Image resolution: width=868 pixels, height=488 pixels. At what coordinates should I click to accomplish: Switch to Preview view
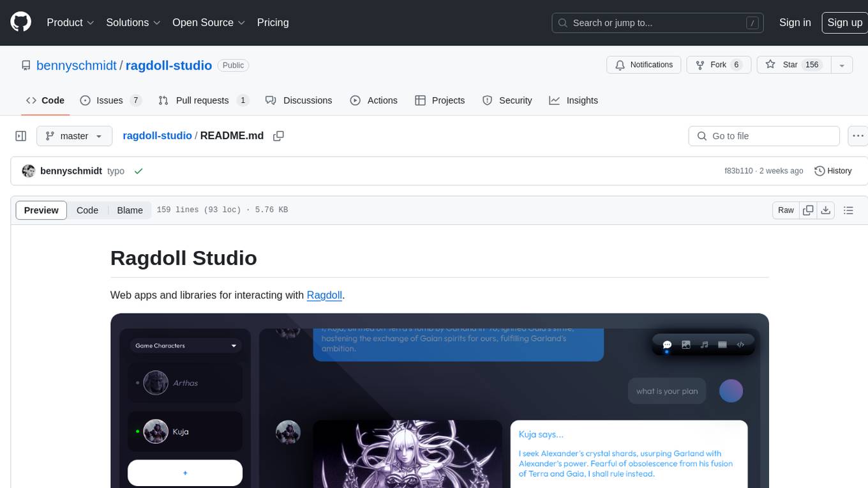[x=41, y=210]
